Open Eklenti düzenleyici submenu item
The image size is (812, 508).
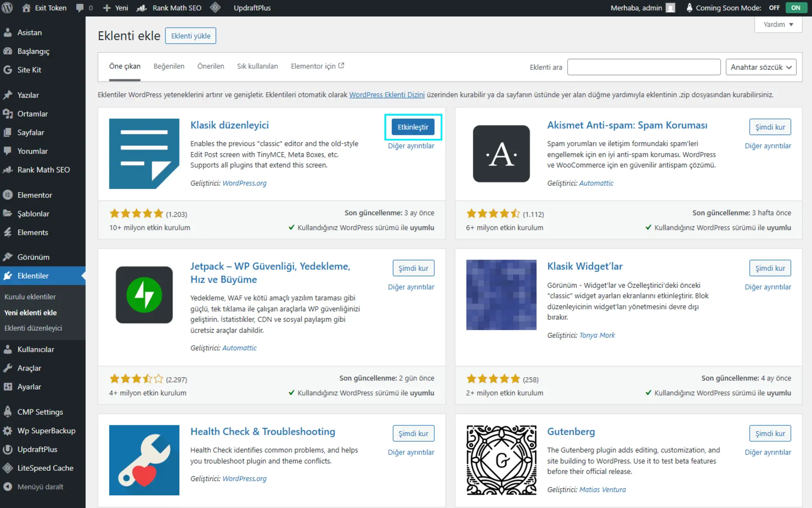pos(33,328)
